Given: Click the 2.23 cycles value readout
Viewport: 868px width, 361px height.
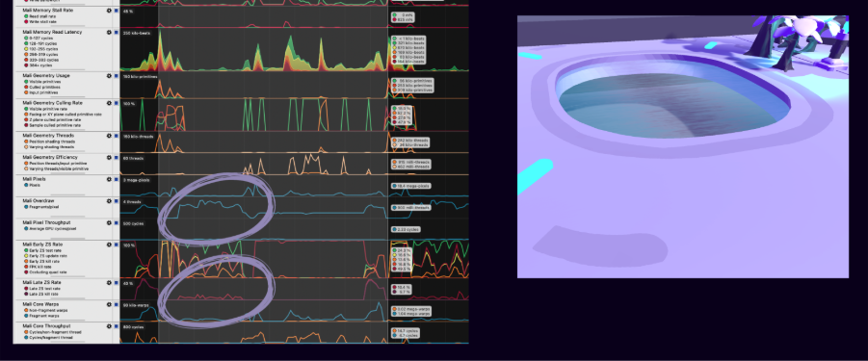Looking at the screenshot, I should click(x=406, y=229).
